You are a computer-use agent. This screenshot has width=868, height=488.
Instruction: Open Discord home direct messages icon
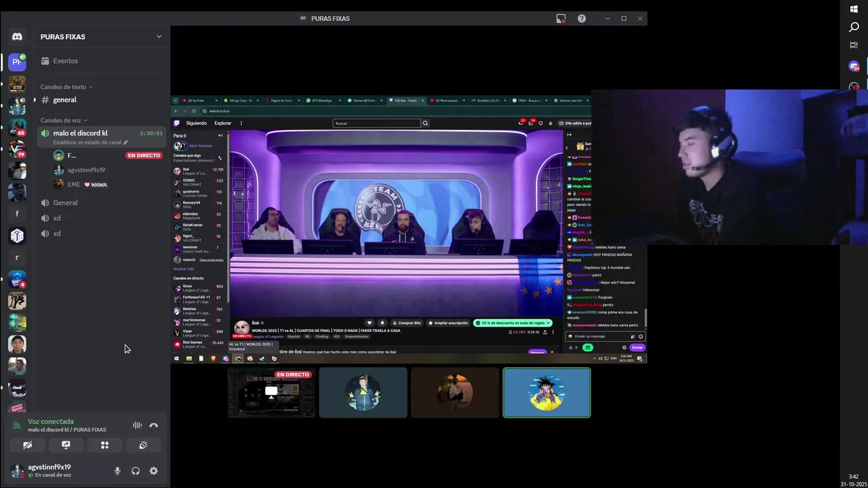tap(17, 37)
